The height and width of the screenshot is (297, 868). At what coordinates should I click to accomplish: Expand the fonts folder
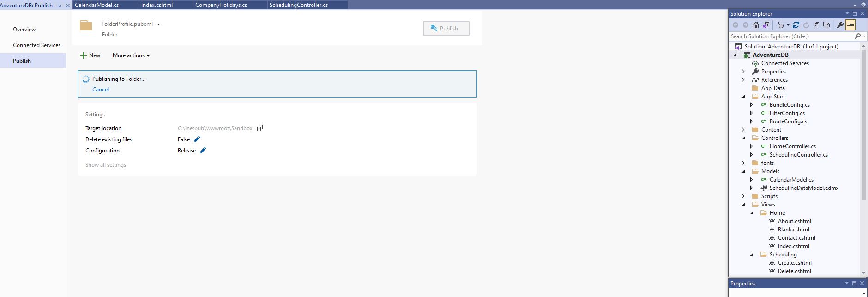coord(743,163)
